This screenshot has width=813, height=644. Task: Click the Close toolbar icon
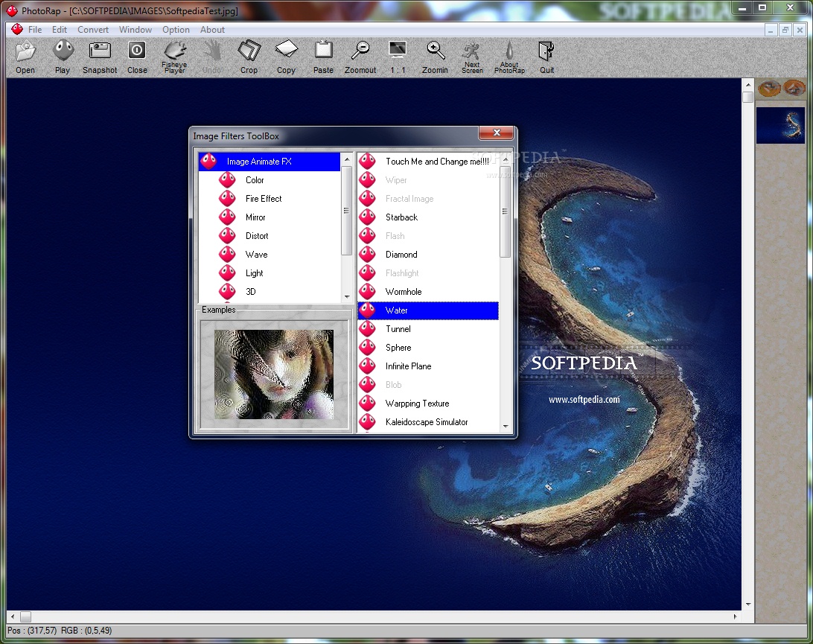(x=137, y=57)
